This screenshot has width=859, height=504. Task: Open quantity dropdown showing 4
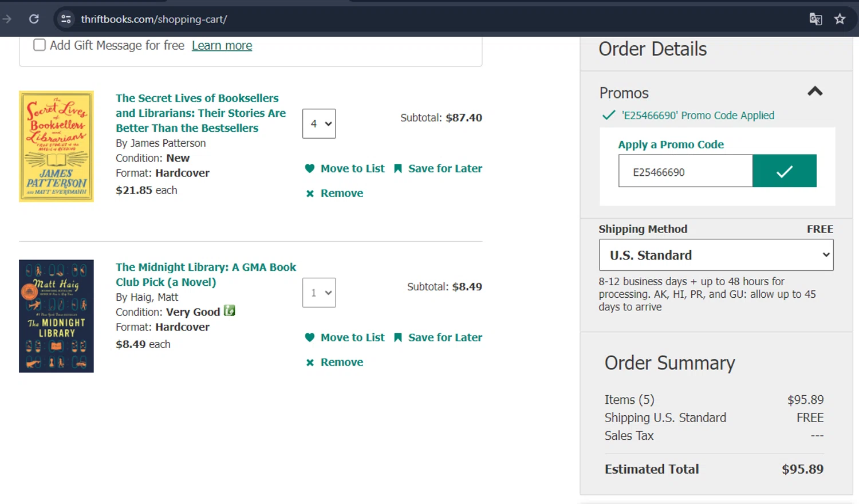pos(319,124)
